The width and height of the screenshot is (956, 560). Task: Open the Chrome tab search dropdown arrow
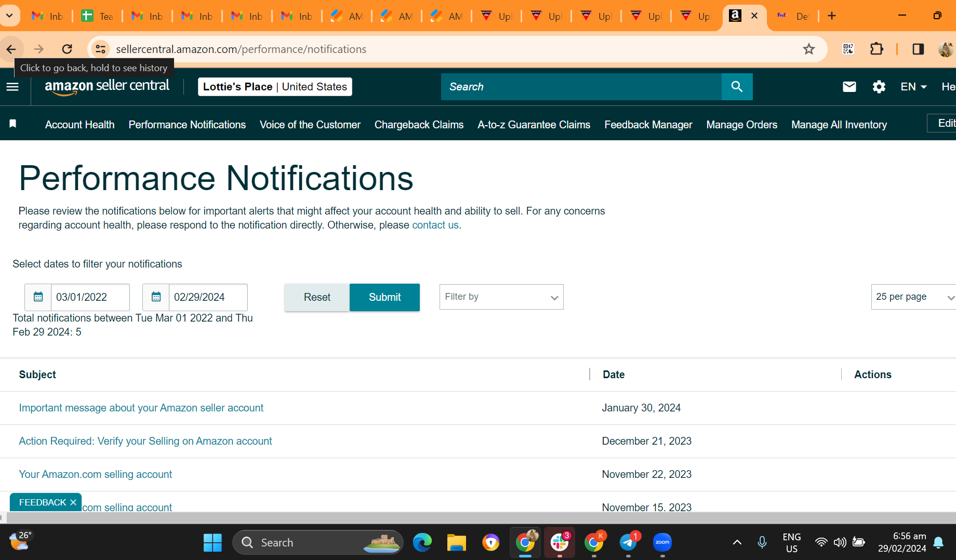9,16
